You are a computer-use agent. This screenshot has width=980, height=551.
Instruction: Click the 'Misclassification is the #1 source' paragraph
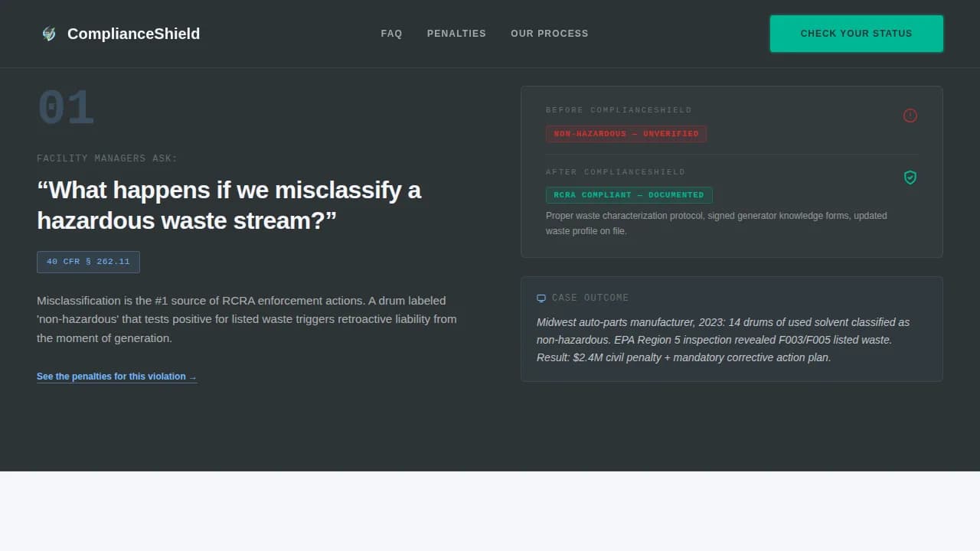tap(247, 319)
